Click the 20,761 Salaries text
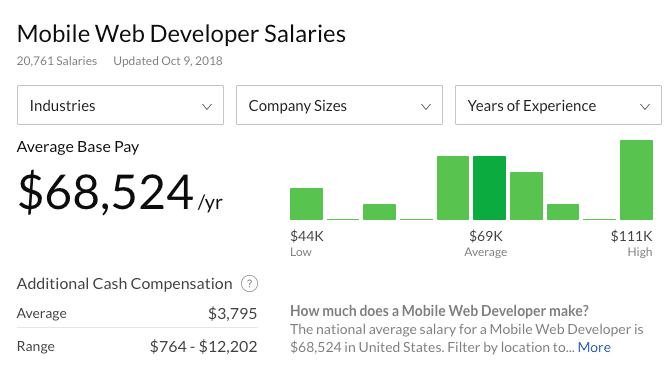Viewport: 665px width, 368px height. pyautogui.click(x=57, y=61)
